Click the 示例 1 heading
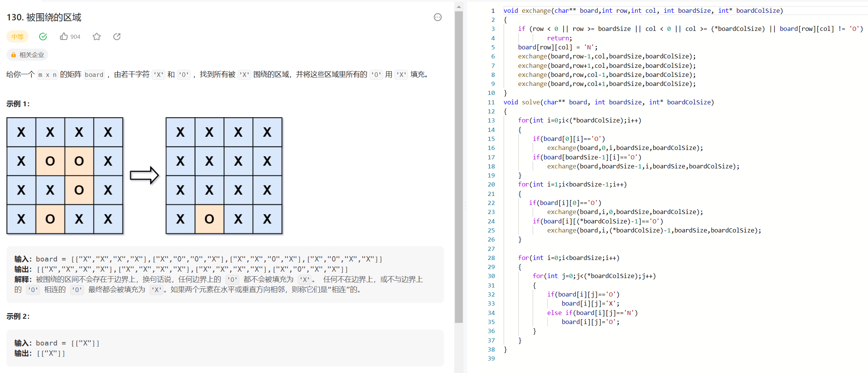This screenshot has height=373, width=868. [x=18, y=104]
